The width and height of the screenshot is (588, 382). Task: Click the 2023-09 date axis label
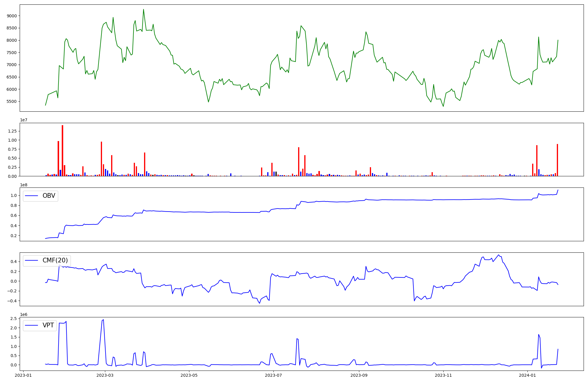coord(359,375)
